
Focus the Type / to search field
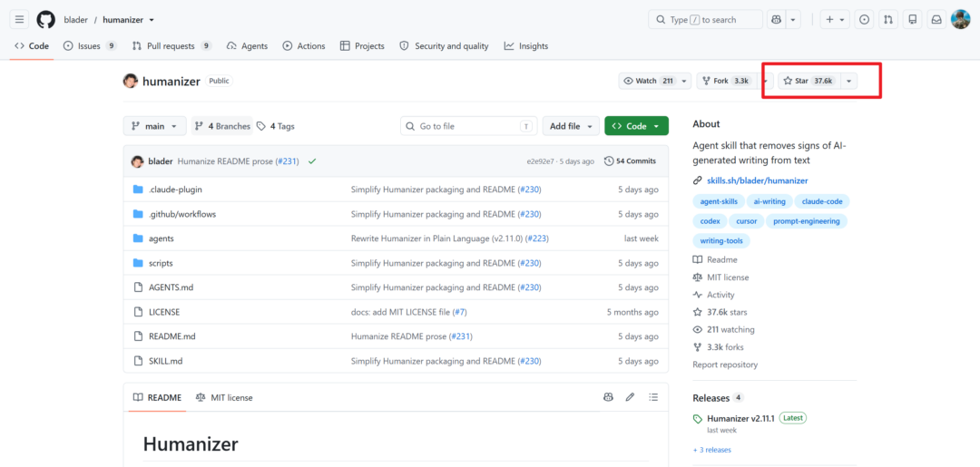point(706,19)
